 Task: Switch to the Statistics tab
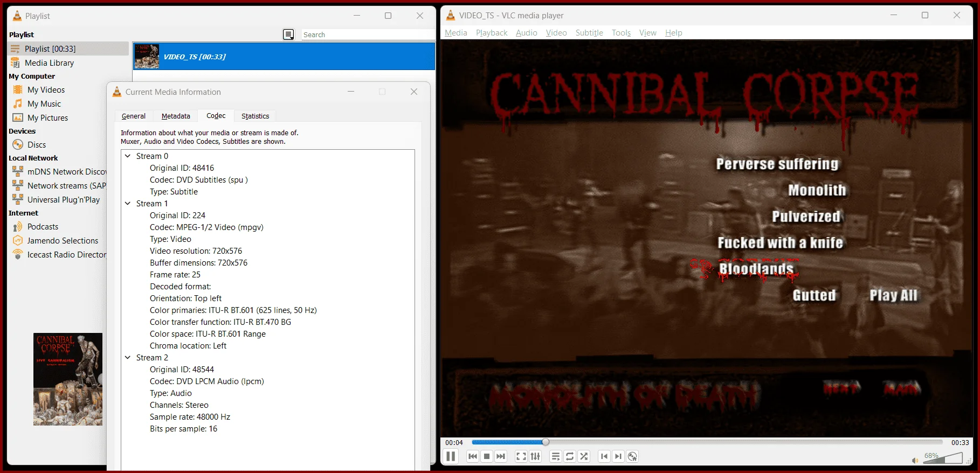click(x=255, y=116)
